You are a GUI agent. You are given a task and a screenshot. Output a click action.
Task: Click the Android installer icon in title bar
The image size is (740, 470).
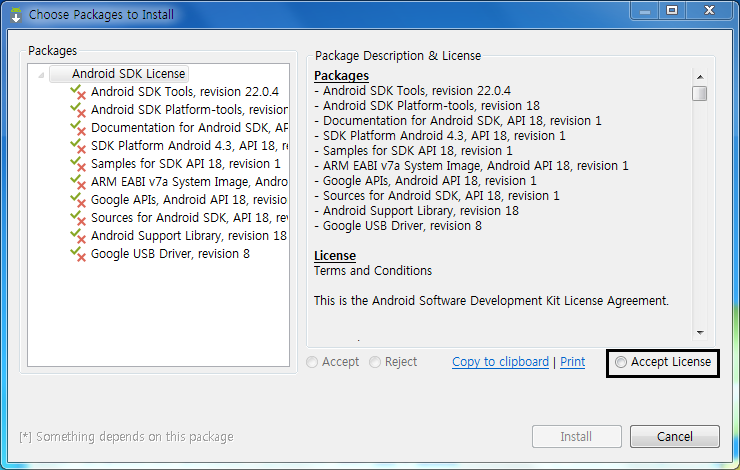(16, 15)
